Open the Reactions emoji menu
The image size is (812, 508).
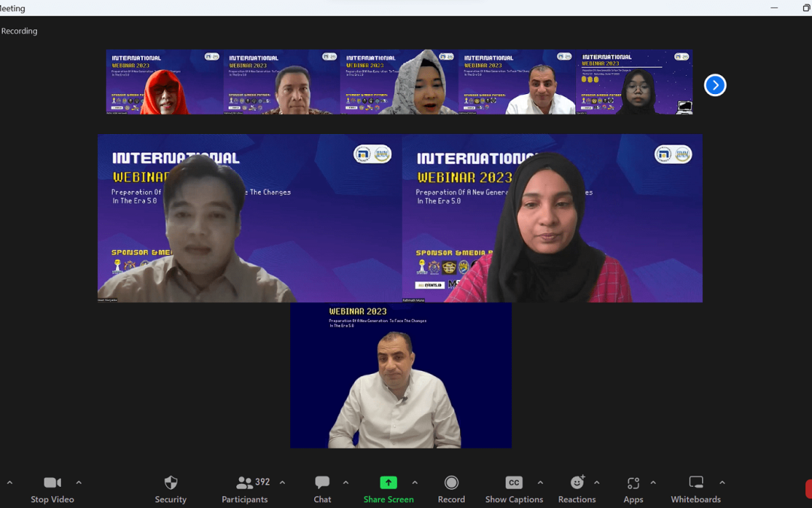tap(577, 483)
